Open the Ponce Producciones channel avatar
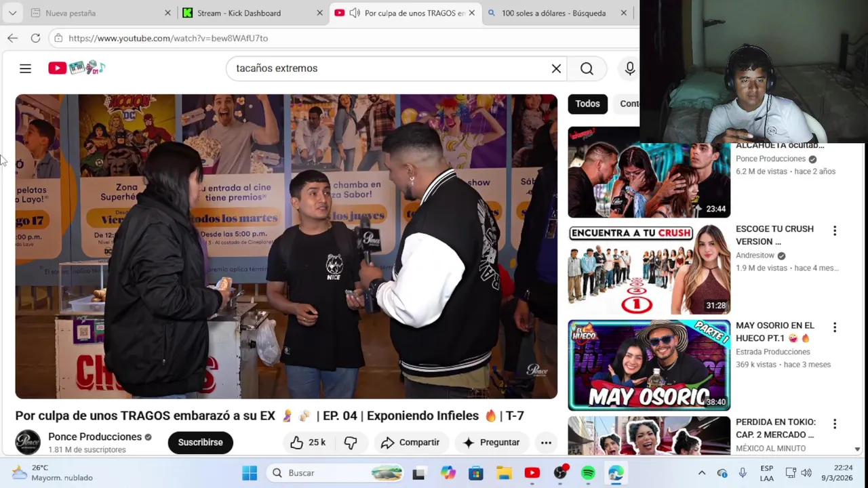The image size is (868, 488). 28,443
